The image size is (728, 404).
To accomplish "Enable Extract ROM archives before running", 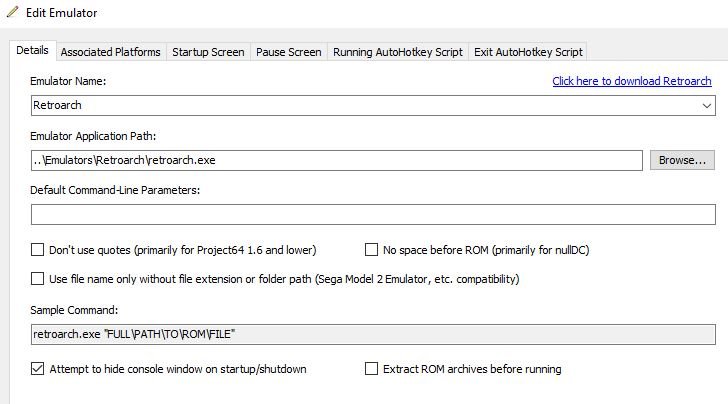I will point(371,369).
